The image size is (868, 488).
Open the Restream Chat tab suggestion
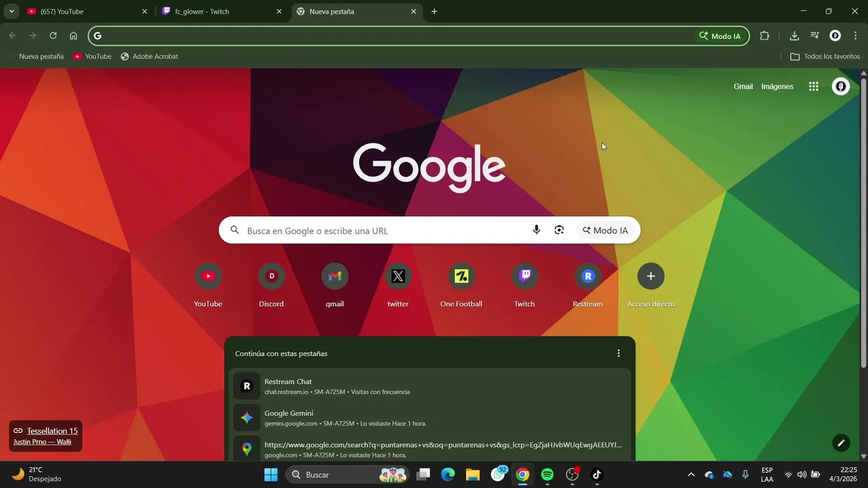click(430, 386)
